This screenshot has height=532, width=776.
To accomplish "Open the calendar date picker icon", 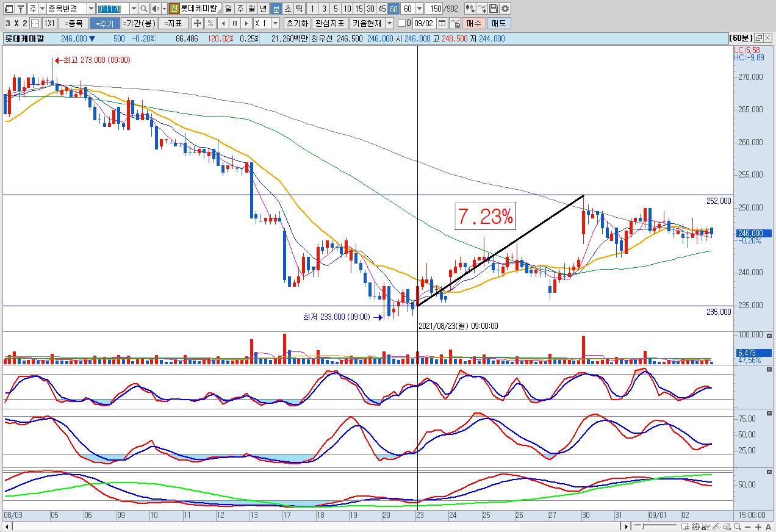I will tap(442, 23).
